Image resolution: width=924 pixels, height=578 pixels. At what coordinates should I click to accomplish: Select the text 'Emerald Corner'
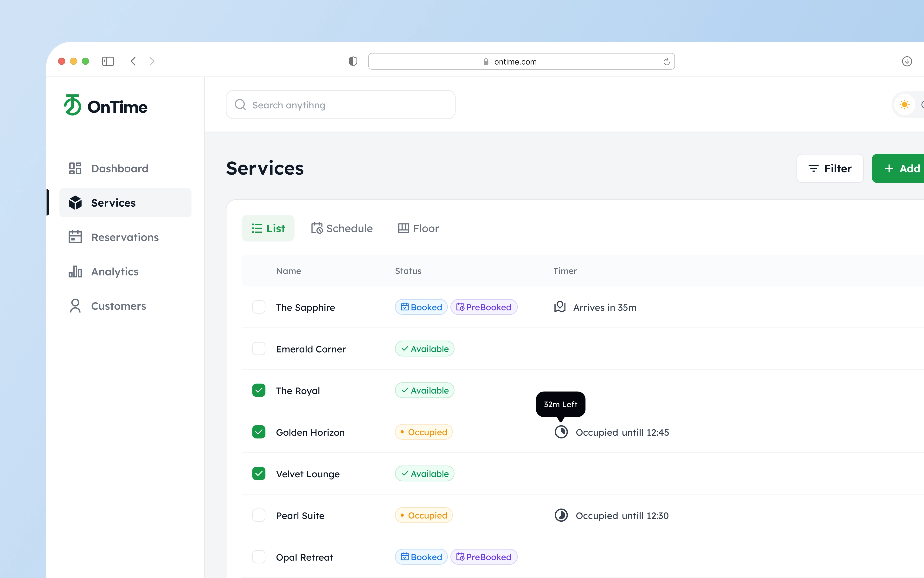click(x=311, y=349)
